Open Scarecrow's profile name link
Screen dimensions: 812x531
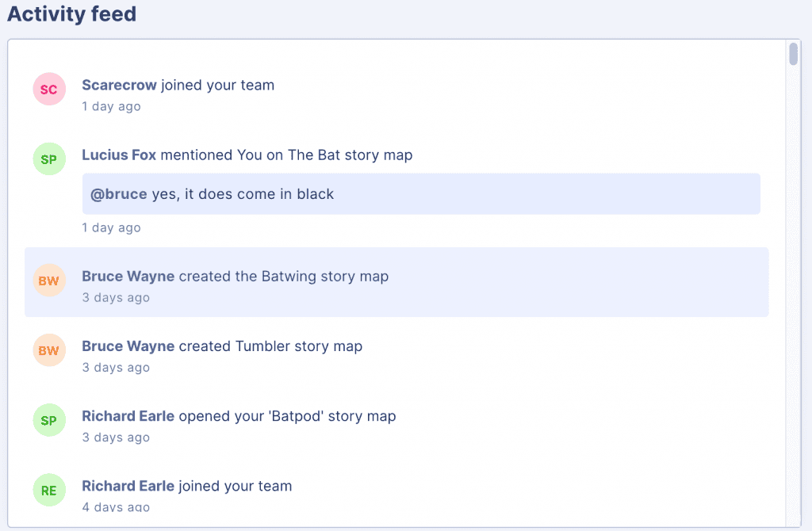coord(119,85)
